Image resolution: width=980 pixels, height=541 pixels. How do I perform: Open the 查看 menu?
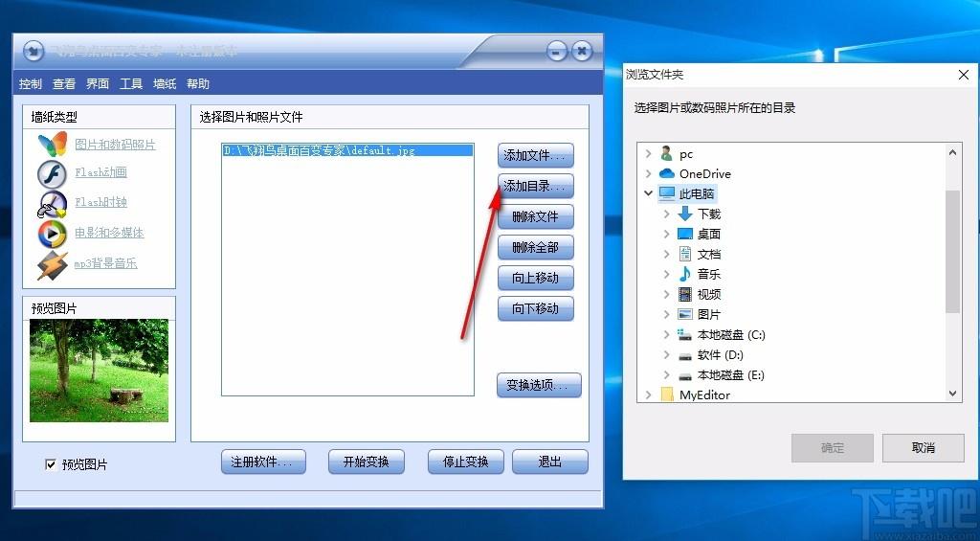(64, 84)
